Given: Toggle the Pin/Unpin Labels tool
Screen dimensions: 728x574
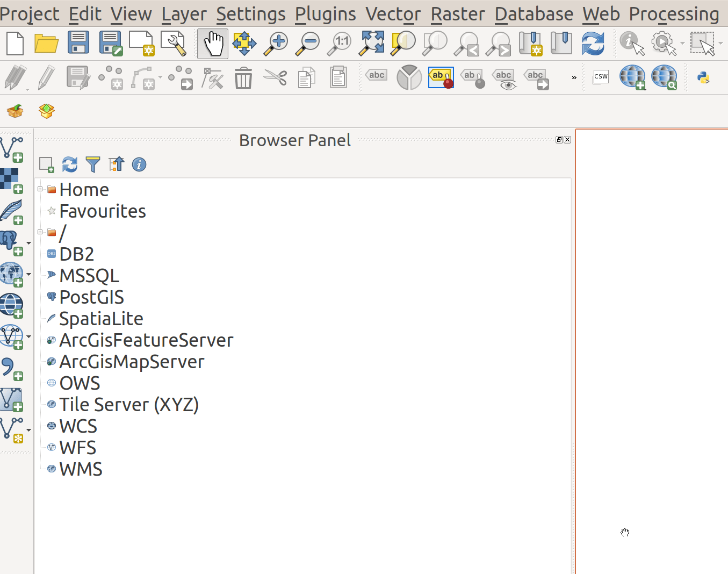Looking at the screenshot, I should coord(473,78).
